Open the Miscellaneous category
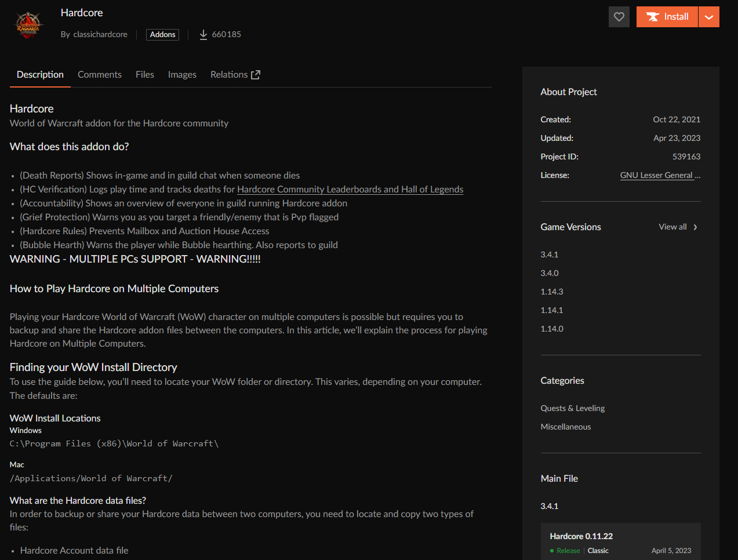Image resolution: width=738 pixels, height=560 pixels. pos(566,427)
